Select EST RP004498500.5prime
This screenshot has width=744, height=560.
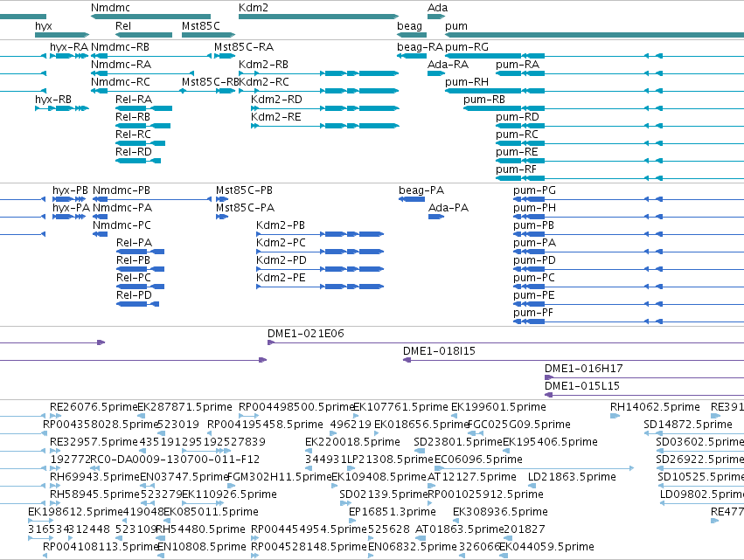pos(248,416)
